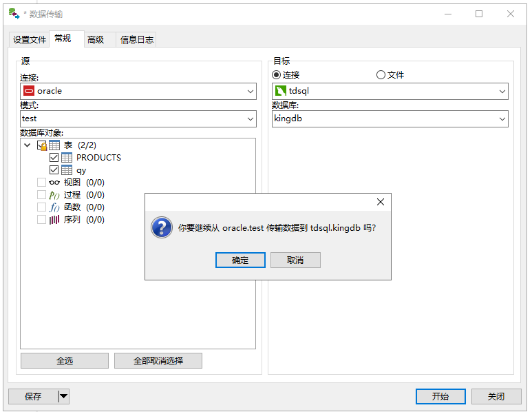Click the 全部取消选择 button
This screenshot has height=412, width=532.
158,361
